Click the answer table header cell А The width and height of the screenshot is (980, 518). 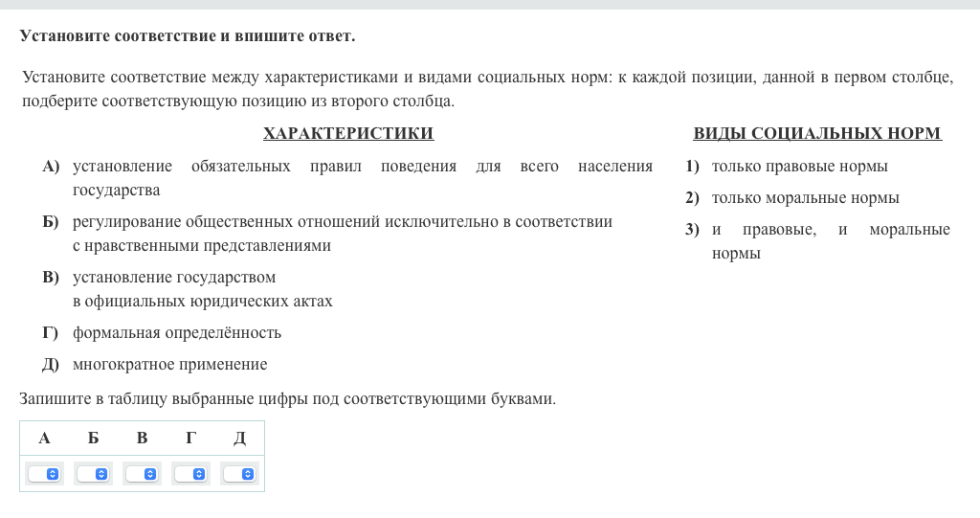tap(44, 439)
